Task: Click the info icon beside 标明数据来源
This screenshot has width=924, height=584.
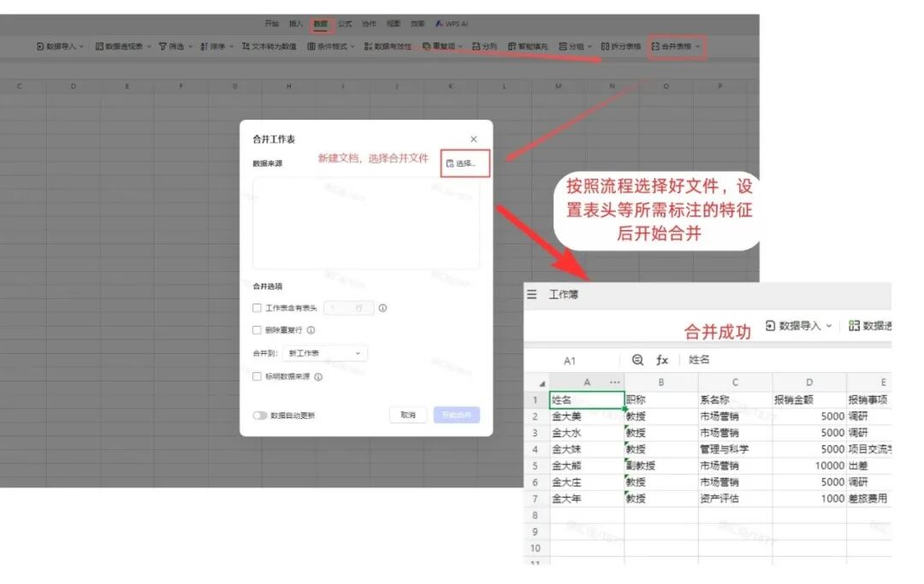Action: coord(318,377)
